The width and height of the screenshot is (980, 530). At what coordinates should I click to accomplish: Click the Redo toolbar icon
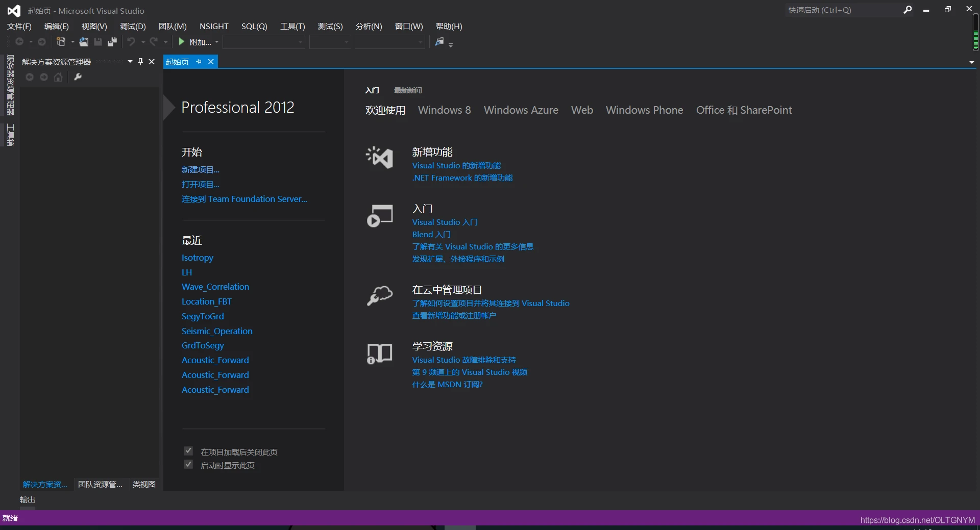pos(154,42)
